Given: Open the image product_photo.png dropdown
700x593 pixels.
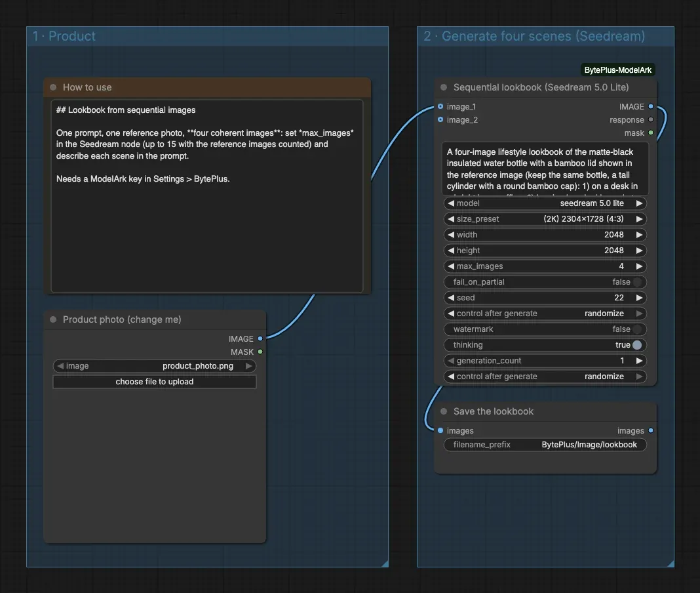Looking at the screenshot, I should pos(155,366).
